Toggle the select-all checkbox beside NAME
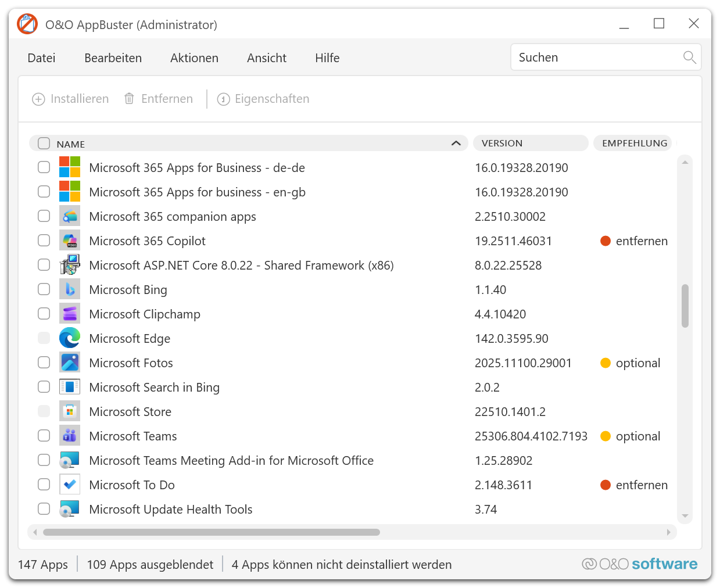Viewport: 720px width, 588px height. pyautogui.click(x=44, y=143)
